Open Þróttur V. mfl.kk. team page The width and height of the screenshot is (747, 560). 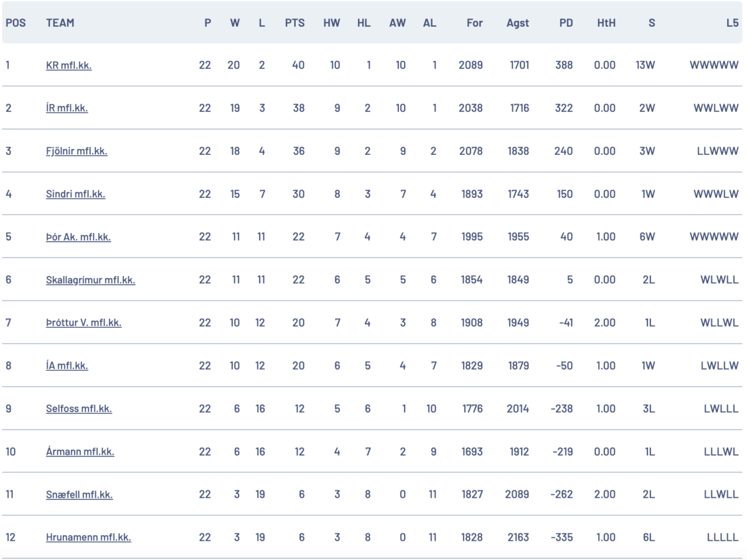tap(83, 323)
